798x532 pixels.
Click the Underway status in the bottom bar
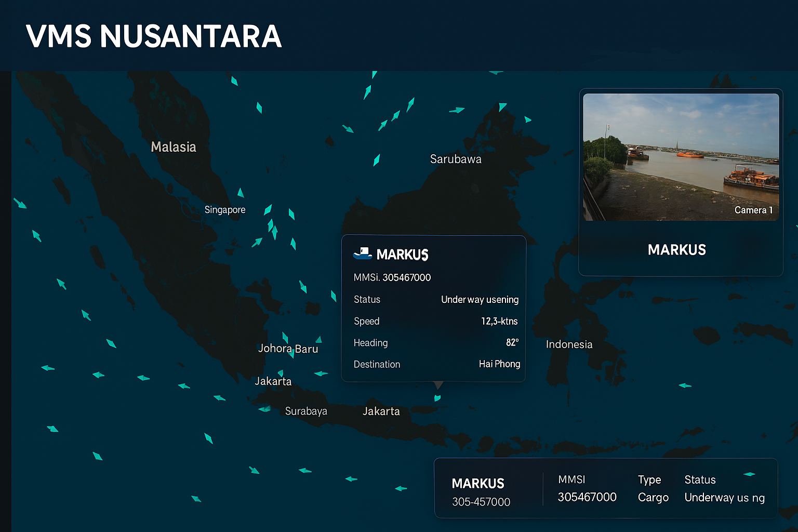point(724,498)
